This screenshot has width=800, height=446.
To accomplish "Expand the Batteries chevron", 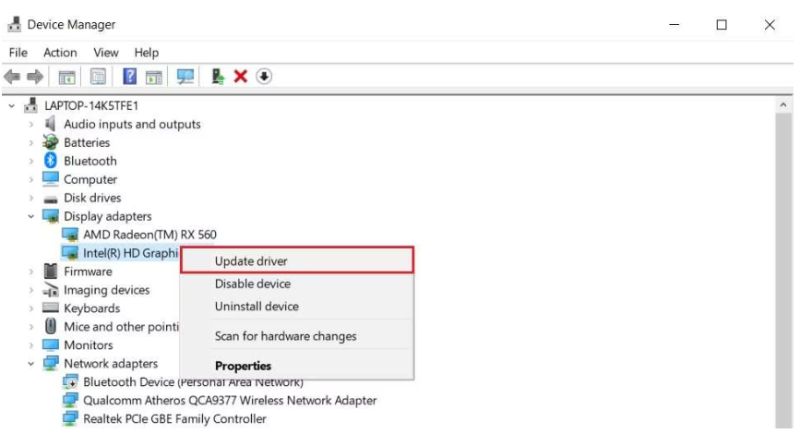I will (x=31, y=142).
